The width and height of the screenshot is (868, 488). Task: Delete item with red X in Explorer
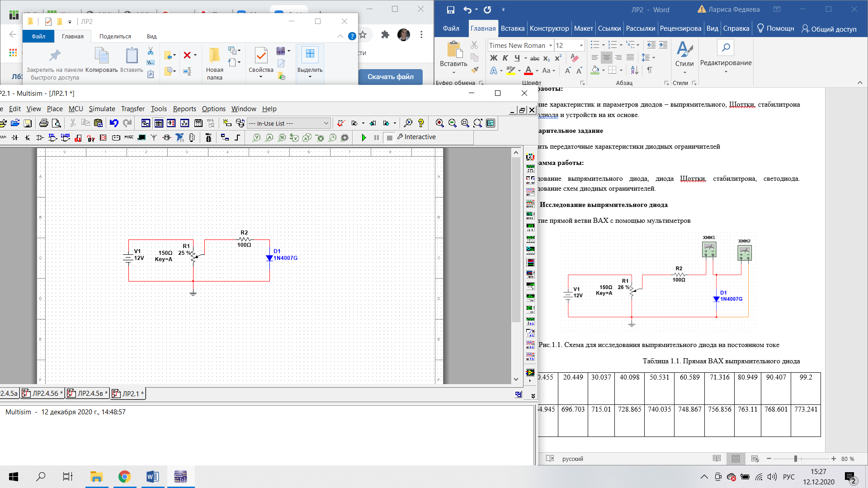[187, 55]
